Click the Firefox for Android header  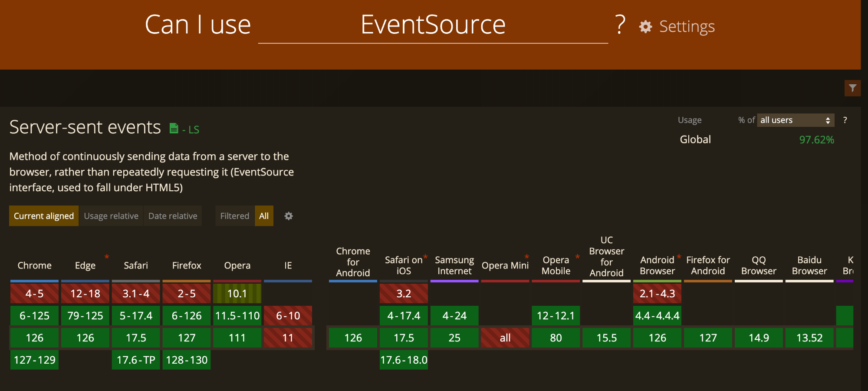coord(708,265)
